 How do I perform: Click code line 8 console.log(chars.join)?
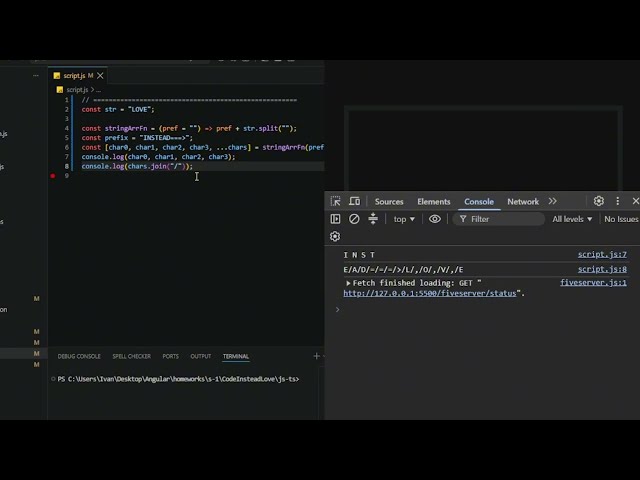137,166
